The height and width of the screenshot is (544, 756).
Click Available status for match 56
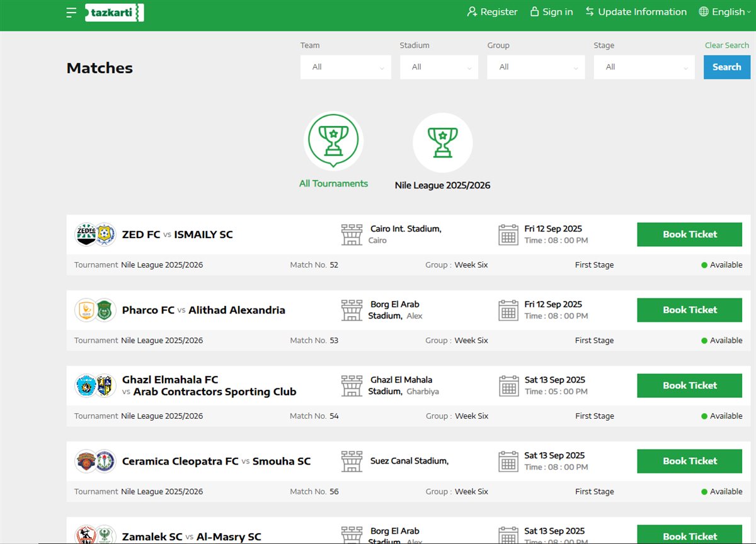click(722, 492)
